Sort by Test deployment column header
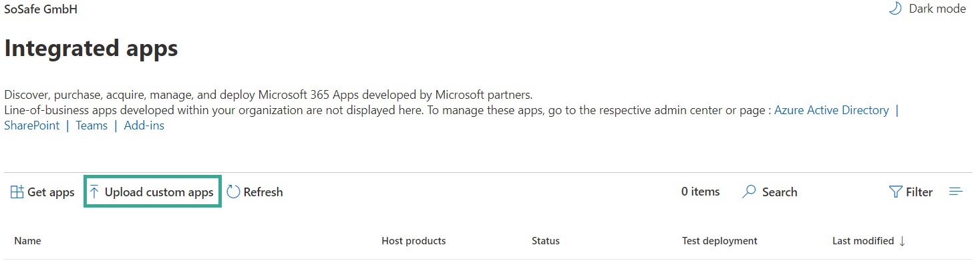 (719, 241)
